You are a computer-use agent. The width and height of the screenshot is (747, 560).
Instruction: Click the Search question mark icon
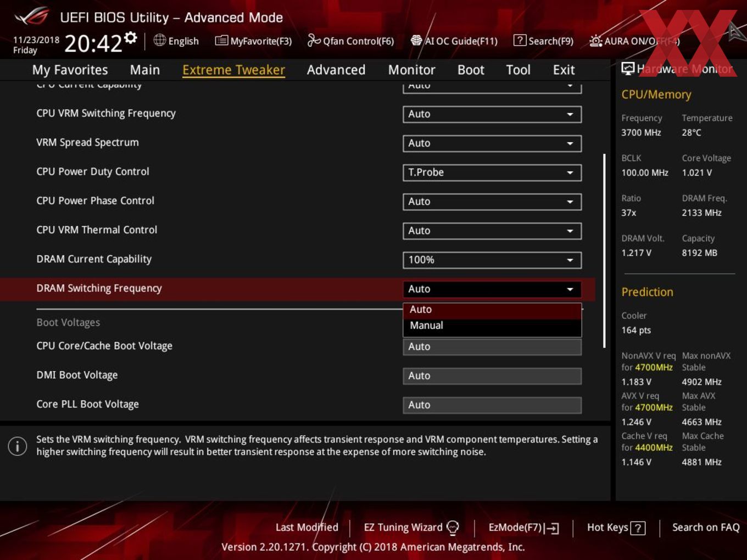pyautogui.click(x=520, y=40)
